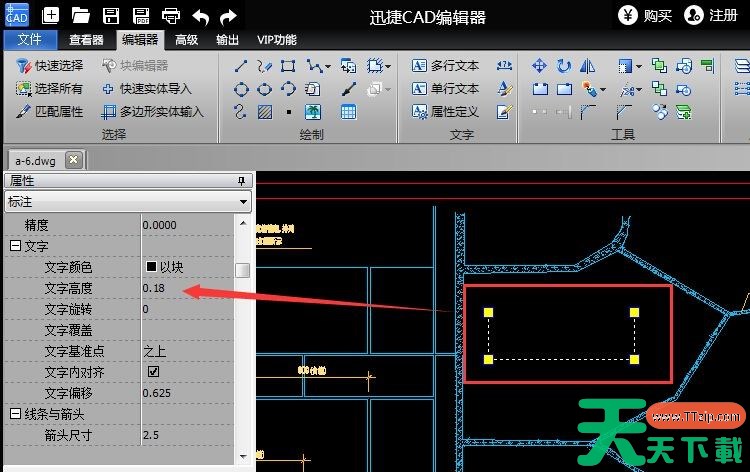Select the Rotate tool
750x472 pixels.
564,66
